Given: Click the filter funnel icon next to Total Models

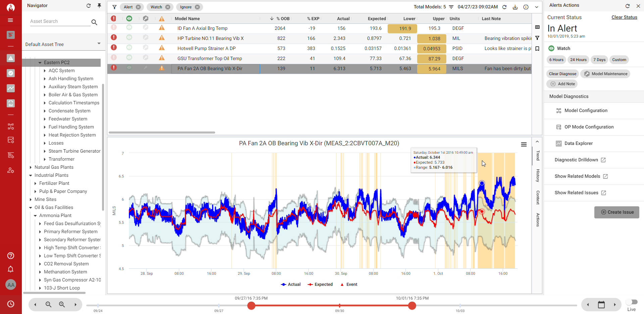Looking at the screenshot, I should pos(451,7).
